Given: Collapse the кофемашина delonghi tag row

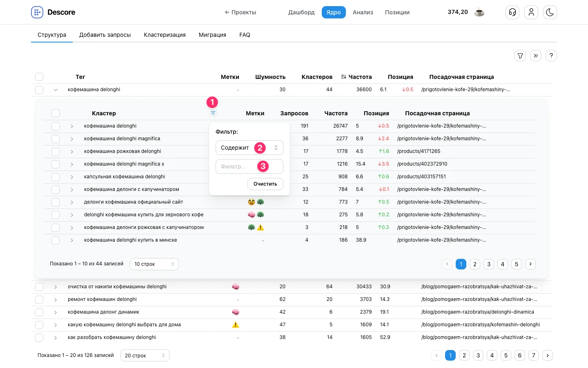Looking at the screenshot, I should [56, 90].
